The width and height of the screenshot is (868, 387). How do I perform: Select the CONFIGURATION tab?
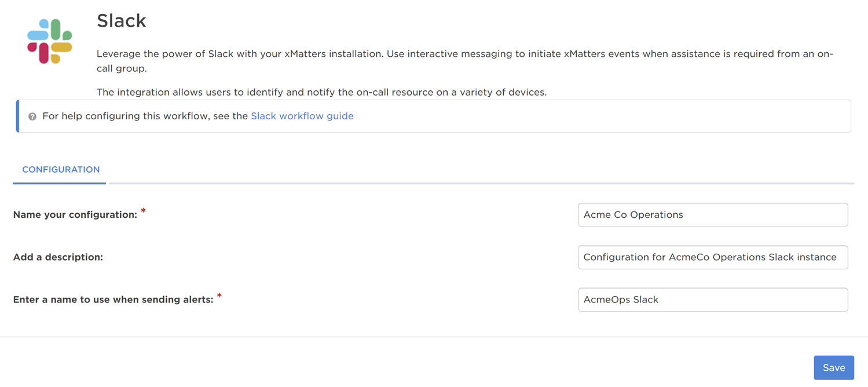[61, 170]
